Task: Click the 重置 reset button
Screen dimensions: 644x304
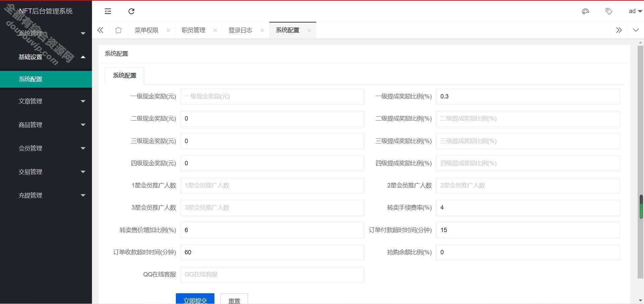Action: [x=234, y=299]
